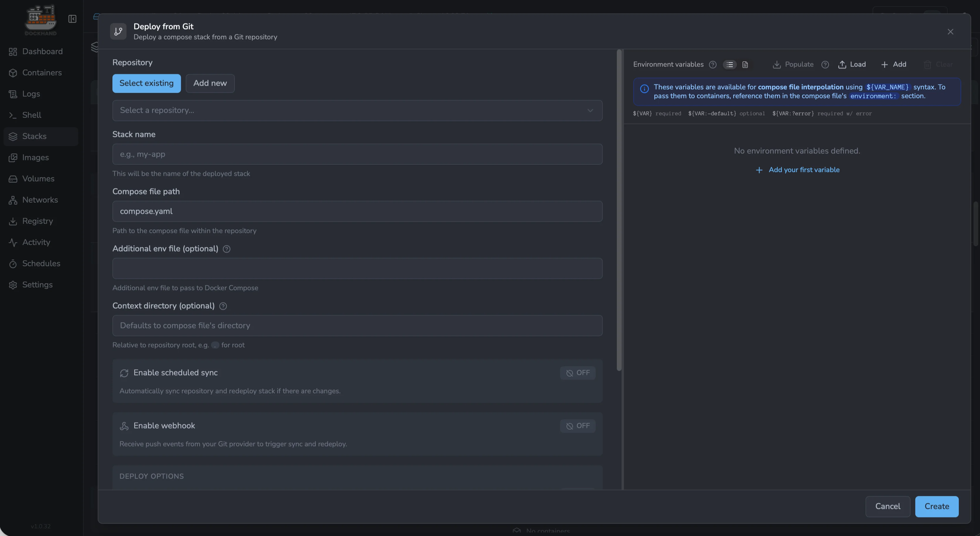The height and width of the screenshot is (536, 980).
Task: Click Cancel button
Action: 888,506
